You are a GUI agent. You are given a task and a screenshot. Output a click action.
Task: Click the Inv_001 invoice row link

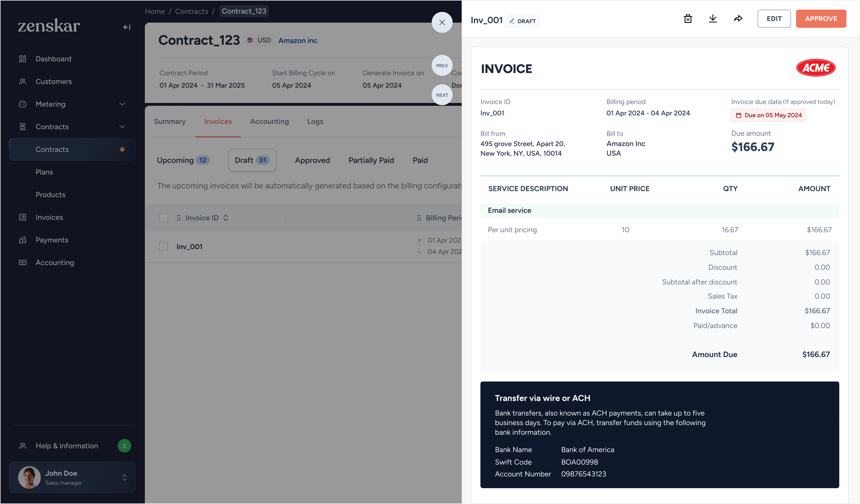[190, 247]
